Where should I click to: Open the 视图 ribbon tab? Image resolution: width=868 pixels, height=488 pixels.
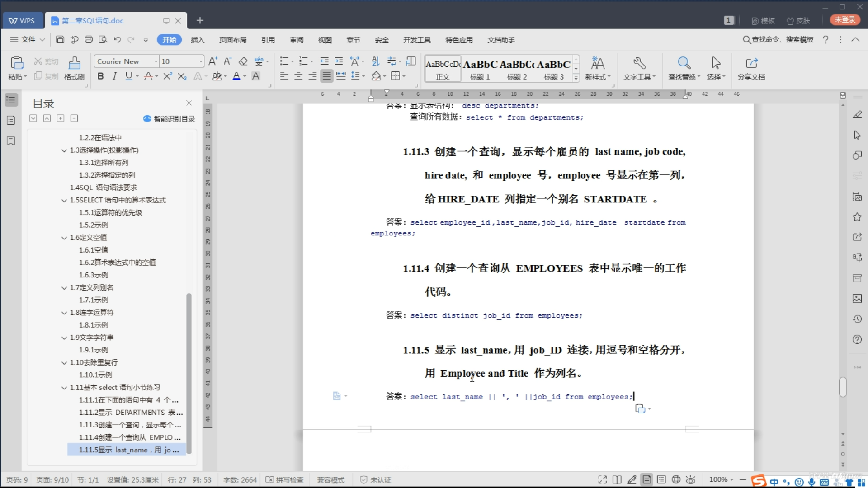click(325, 40)
